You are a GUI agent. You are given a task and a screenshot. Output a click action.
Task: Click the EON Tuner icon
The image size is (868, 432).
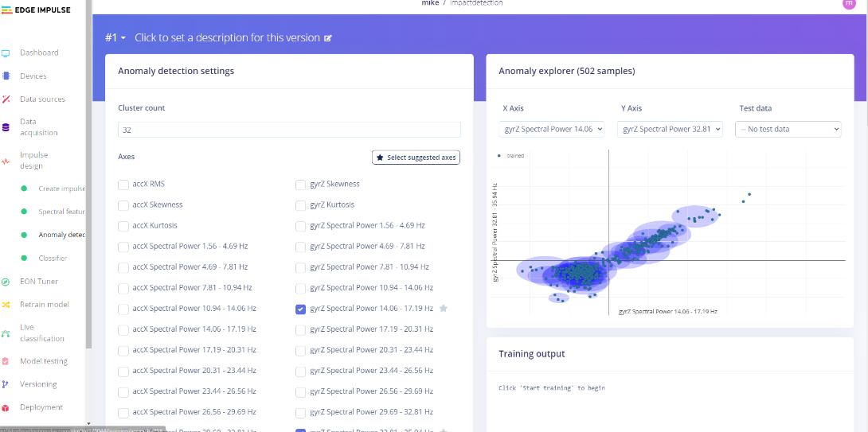click(x=6, y=282)
